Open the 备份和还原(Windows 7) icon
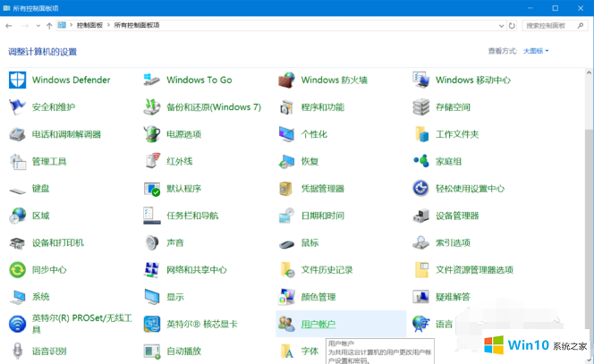Viewport: 594px width, 364px height. pos(152,107)
